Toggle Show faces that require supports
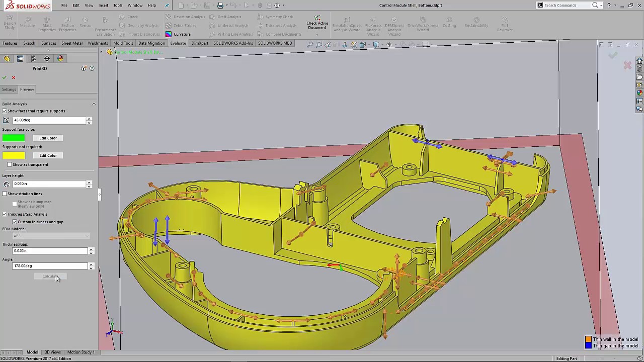Viewport: 644px width, 362px height. tap(5, 111)
